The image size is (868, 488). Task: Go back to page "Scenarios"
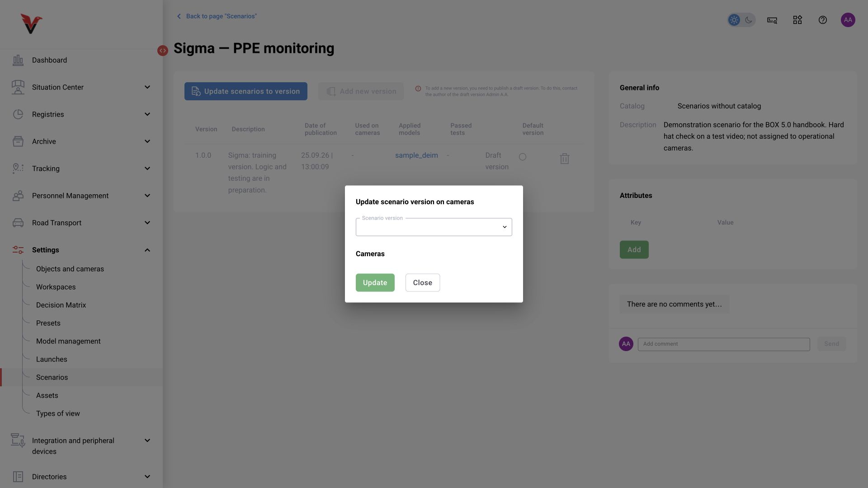tap(217, 16)
